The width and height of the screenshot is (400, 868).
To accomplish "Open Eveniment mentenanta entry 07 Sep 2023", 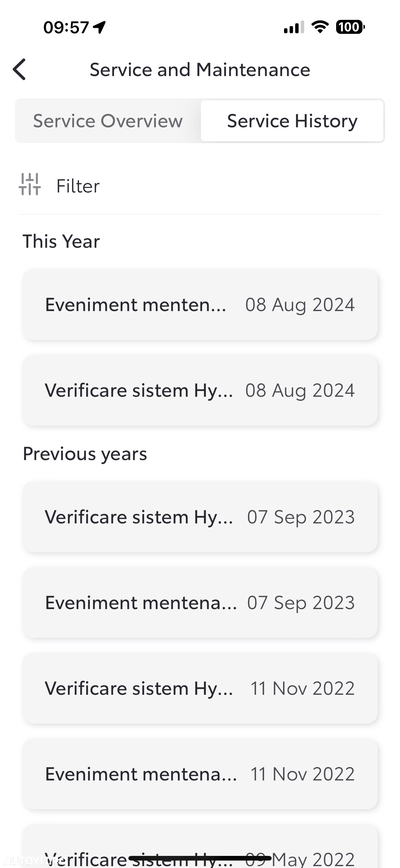I will [x=200, y=603].
